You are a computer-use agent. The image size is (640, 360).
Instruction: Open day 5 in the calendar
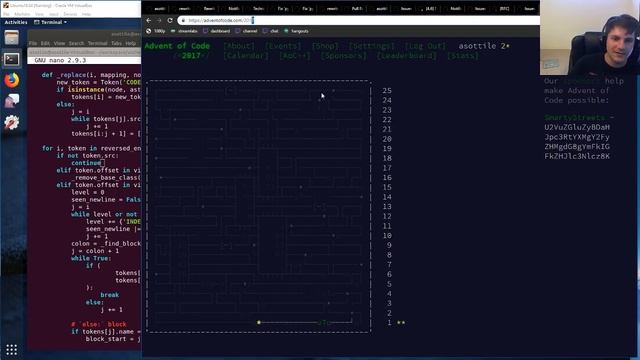coord(389,284)
